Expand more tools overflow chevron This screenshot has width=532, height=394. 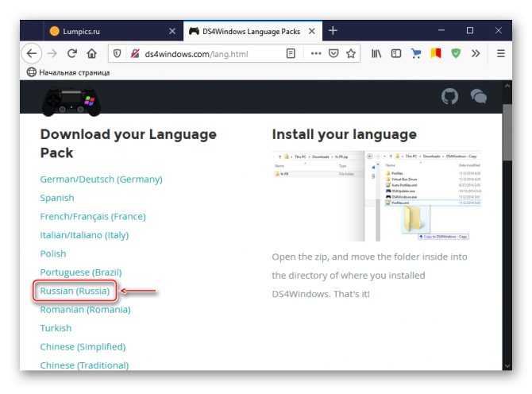[x=476, y=53]
